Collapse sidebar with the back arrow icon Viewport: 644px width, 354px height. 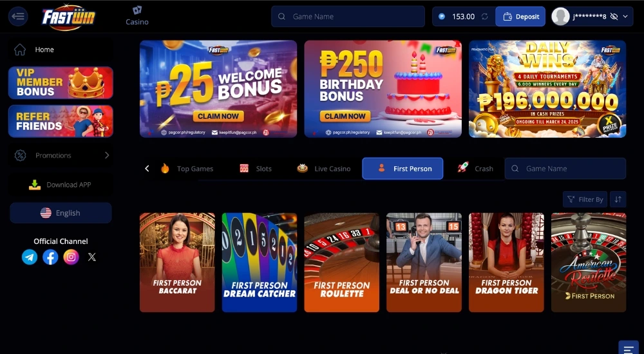18,17
